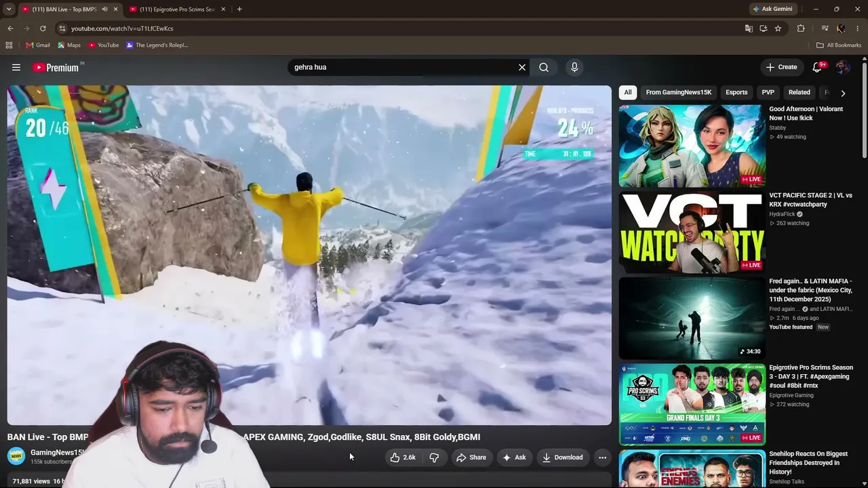Start voice search with the microphone
This screenshot has width=868, height=488.
(x=574, y=67)
